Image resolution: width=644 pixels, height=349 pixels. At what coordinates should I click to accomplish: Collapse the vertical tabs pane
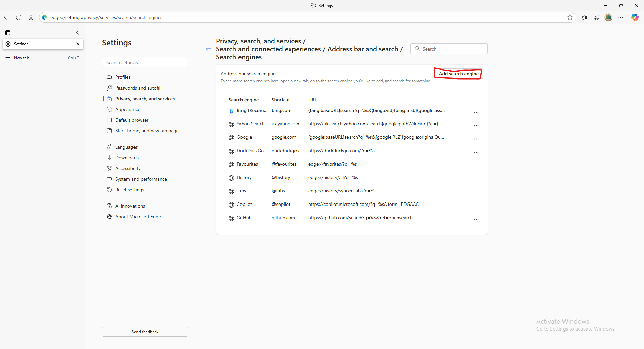[x=78, y=33]
